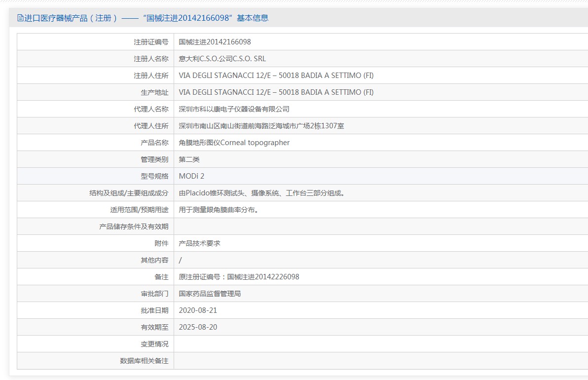This screenshot has width=588, height=380.
Task: Click the 生产地址 label
Action: [154, 92]
